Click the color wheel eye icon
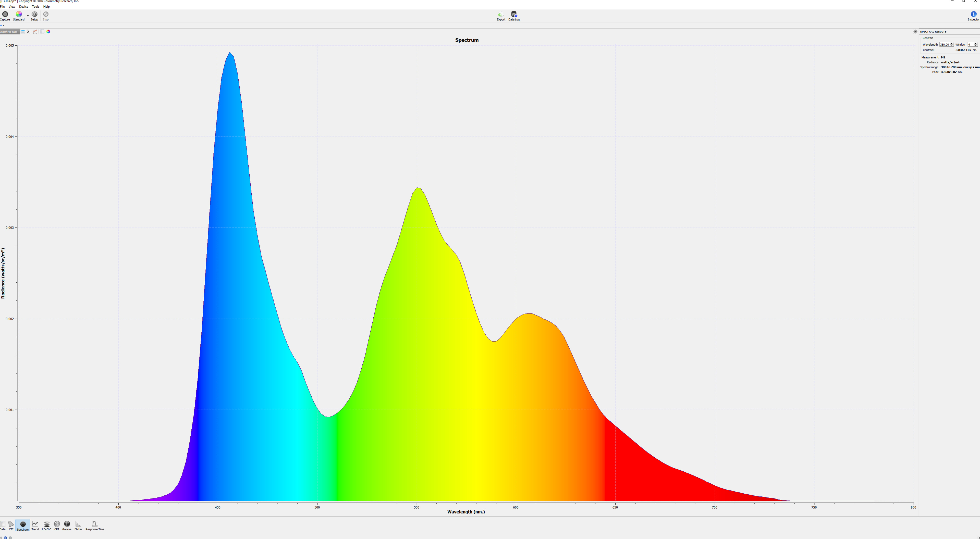Viewport: 980px width, 539px height. coord(48,32)
